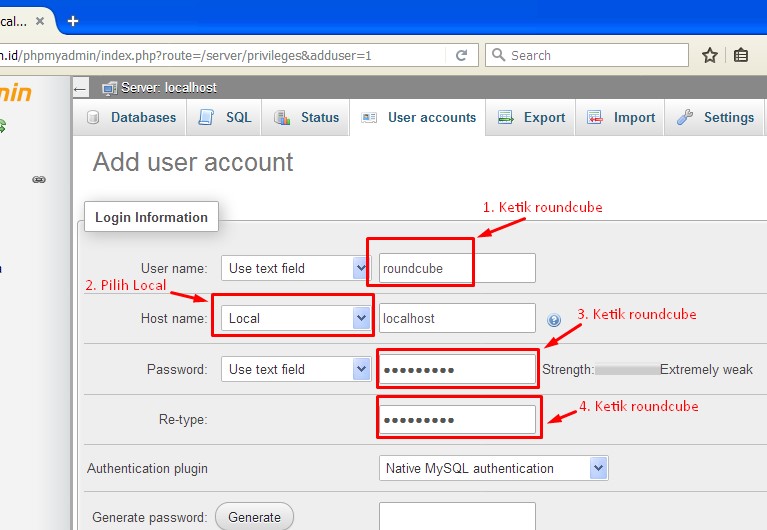This screenshot has width=767, height=530.
Task: Open the SQL tab
Action: coord(226,118)
